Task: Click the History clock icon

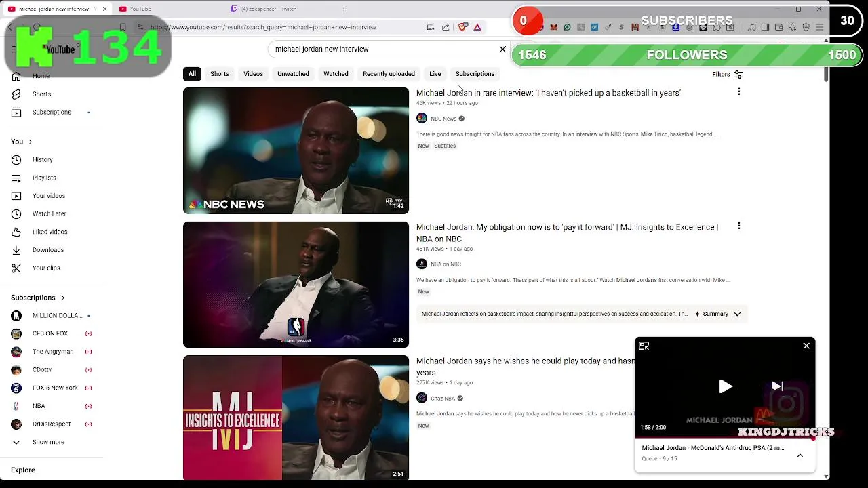Action: (16, 159)
